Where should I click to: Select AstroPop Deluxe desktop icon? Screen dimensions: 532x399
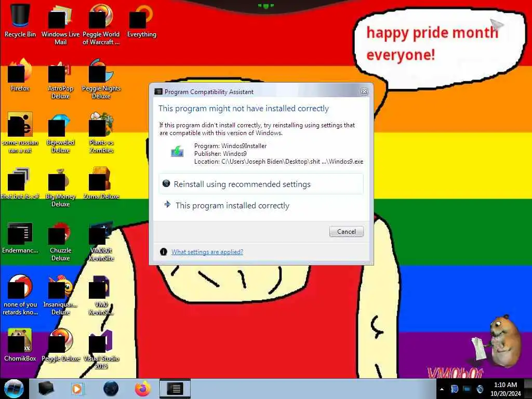pos(60,79)
